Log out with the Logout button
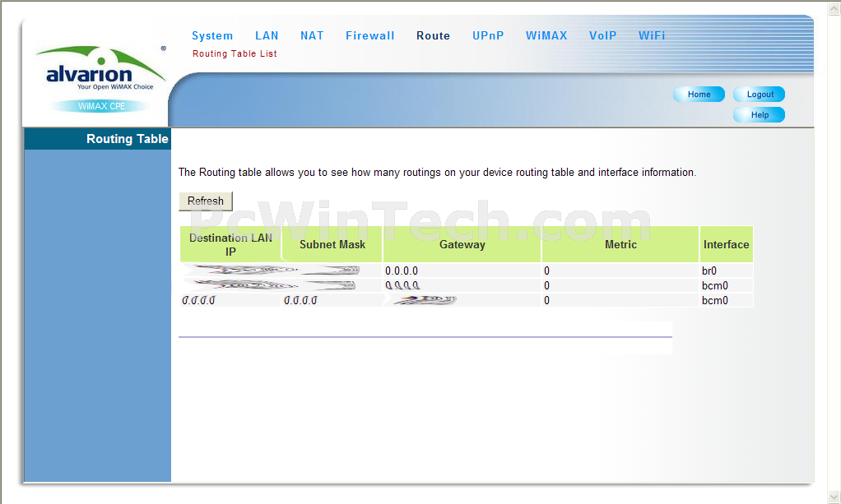Viewport: 841px width, 504px height. coord(760,95)
